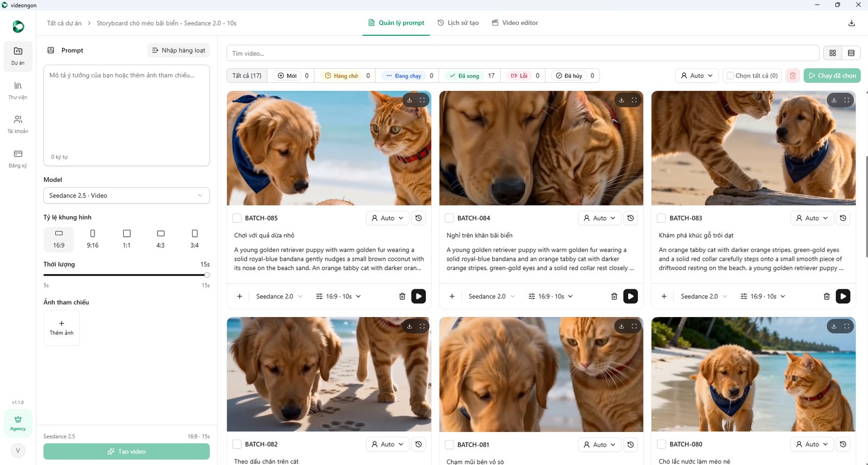Select the 16:9 aspect ratio
The height and width of the screenshot is (465, 868).
point(59,239)
